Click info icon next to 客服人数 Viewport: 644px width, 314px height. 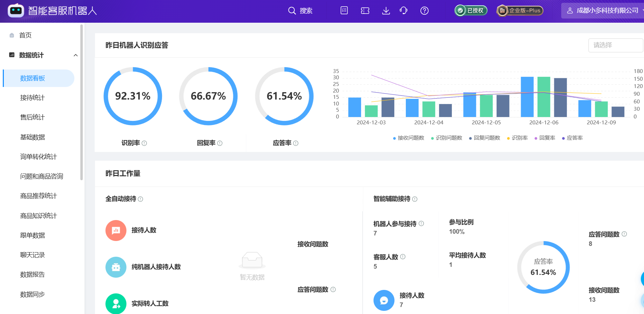point(403,257)
